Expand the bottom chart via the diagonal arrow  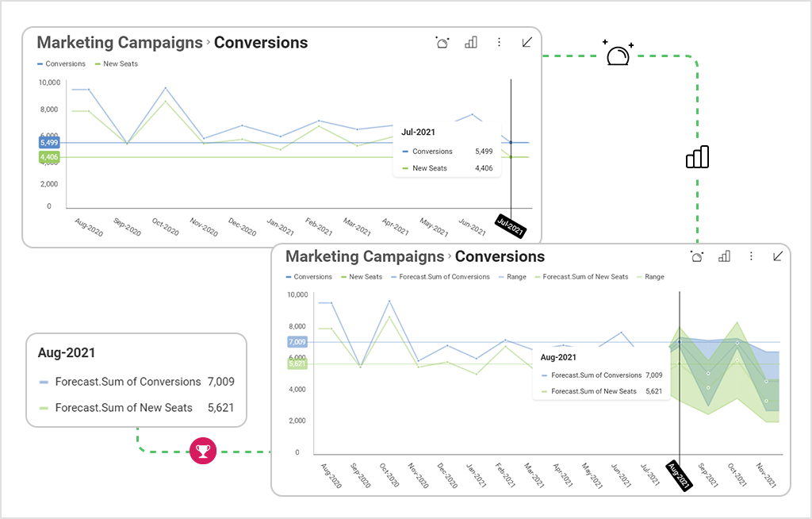pyautogui.click(x=779, y=256)
